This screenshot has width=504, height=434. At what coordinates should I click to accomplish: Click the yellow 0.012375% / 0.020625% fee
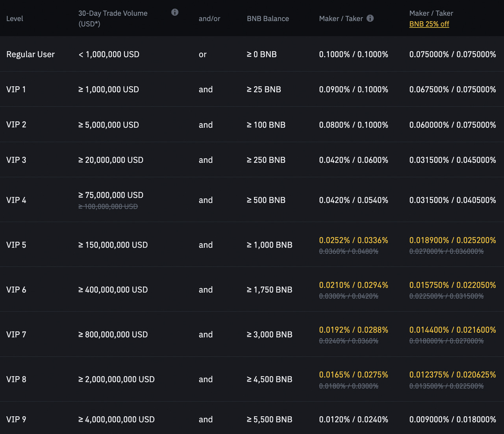coord(453,374)
